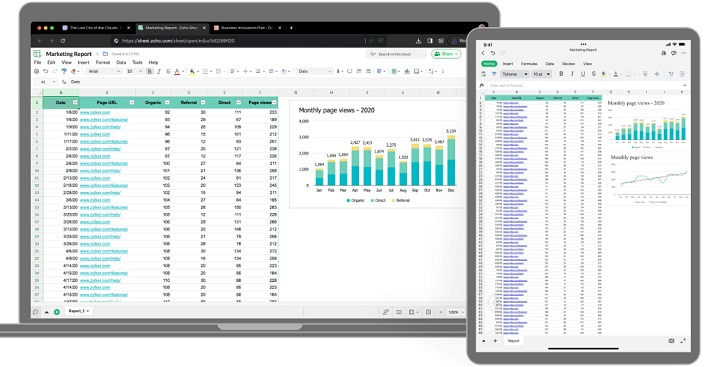Select the Home tab on tablet

pos(489,64)
